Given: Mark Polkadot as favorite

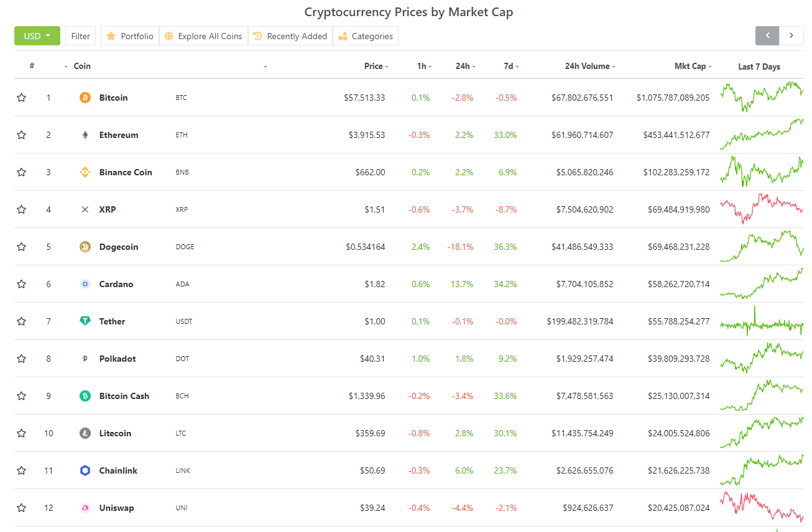Looking at the screenshot, I should pyautogui.click(x=22, y=359).
